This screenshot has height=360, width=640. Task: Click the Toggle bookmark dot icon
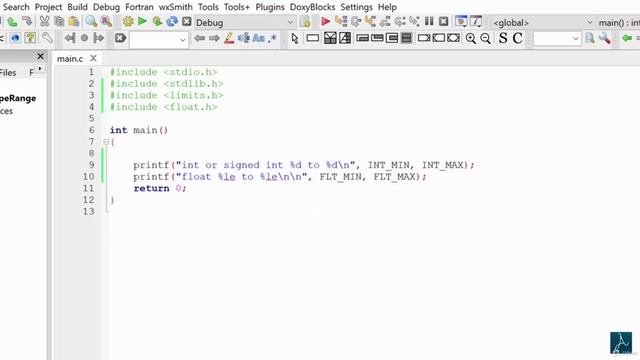point(84,38)
